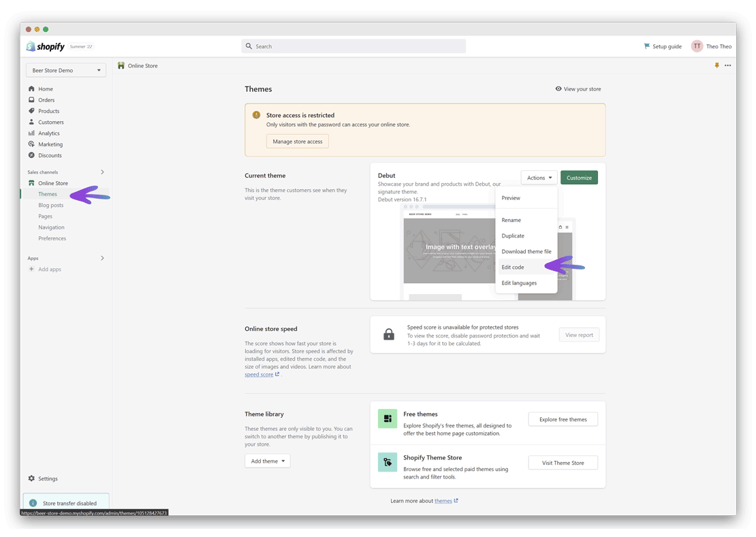Click the Setup guide flag icon
Image resolution: width=756 pixels, height=537 pixels.
click(646, 46)
